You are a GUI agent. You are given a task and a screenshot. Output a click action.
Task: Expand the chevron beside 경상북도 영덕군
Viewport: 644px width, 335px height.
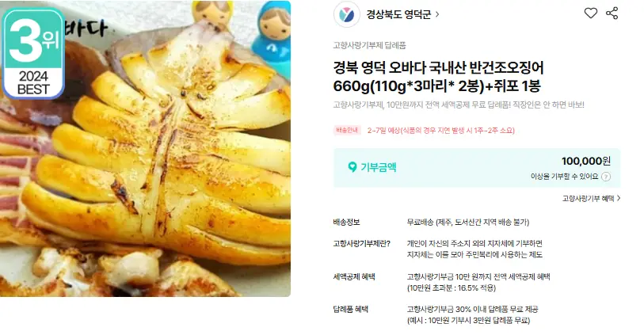point(437,14)
